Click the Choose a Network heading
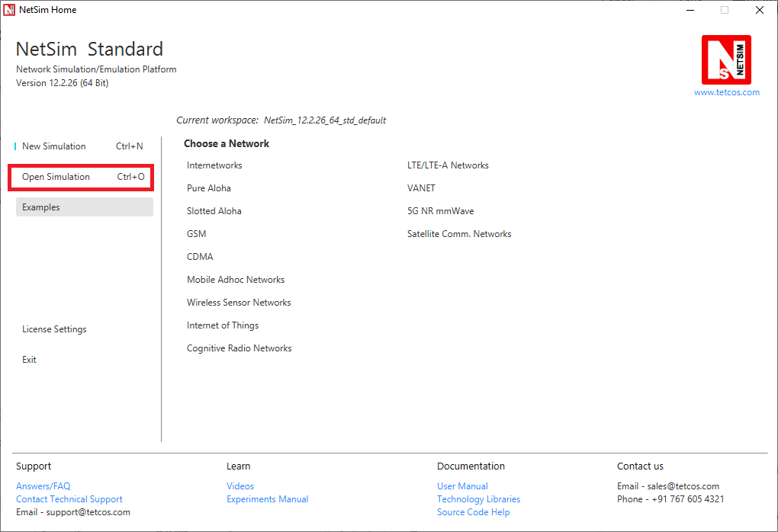Image resolution: width=778 pixels, height=532 pixels. pyautogui.click(x=227, y=143)
